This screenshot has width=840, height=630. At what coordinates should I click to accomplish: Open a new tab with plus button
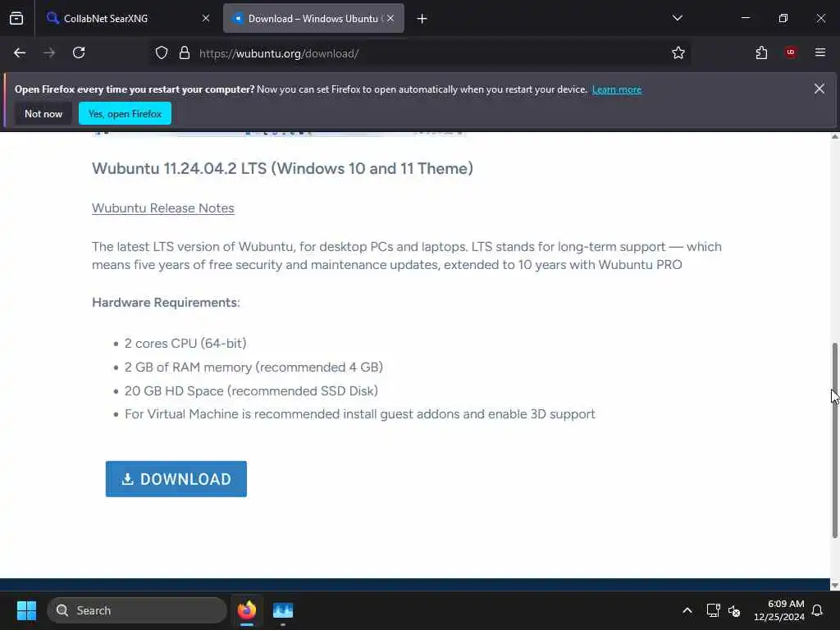point(422,19)
